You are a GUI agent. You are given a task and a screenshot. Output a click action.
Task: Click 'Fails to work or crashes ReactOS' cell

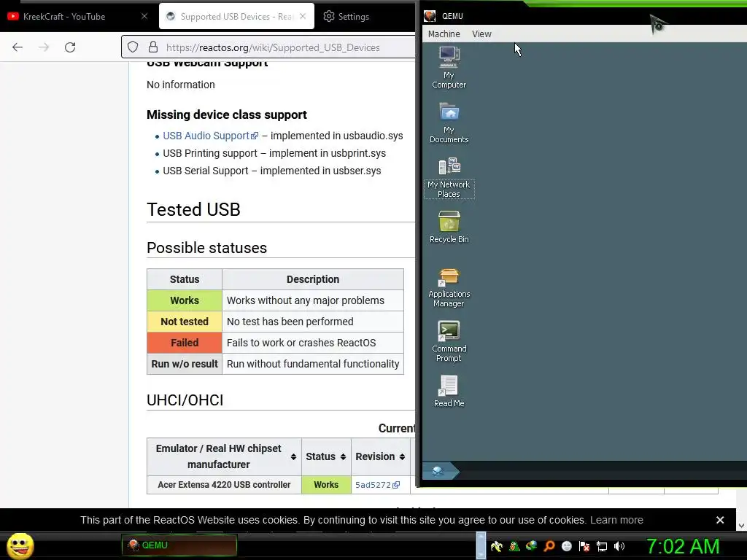(x=312, y=343)
